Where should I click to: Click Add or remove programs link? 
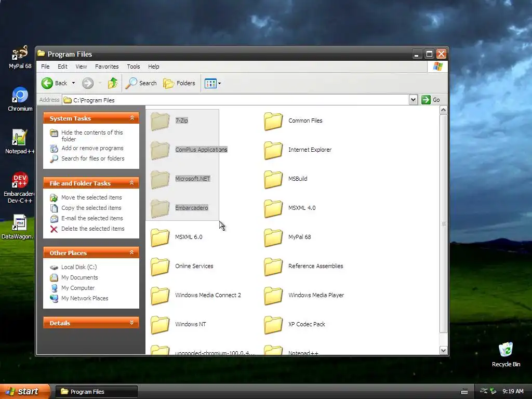point(92,148)
